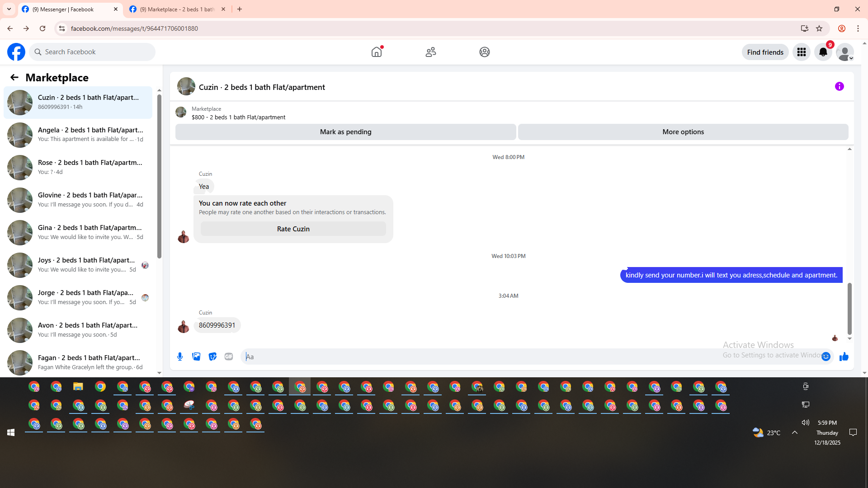Viewport: 868px width, 488px height.
Task: Open the Windows notification center
Action: (x=853, y=432)
